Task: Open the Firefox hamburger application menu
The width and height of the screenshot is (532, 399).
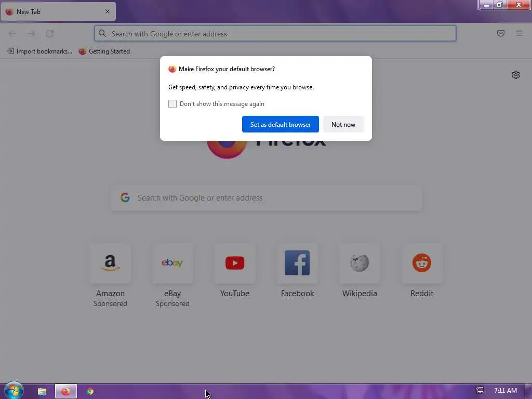Action: point(520,33)
